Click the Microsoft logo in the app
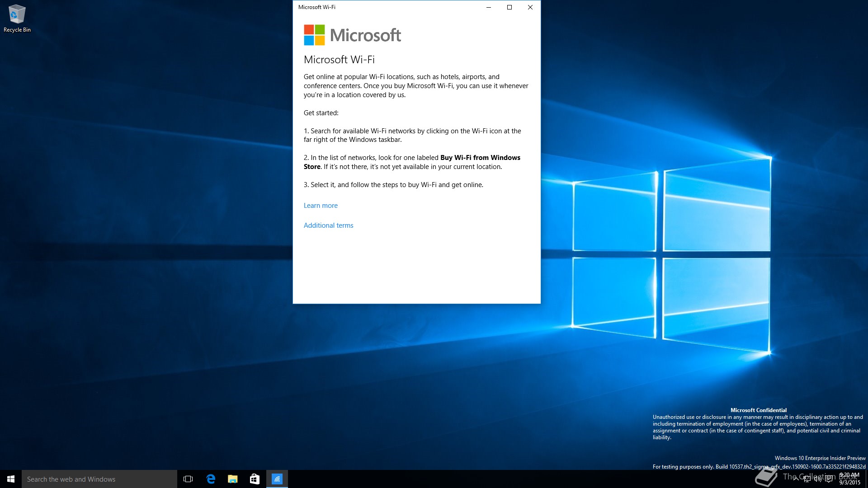The height and width of the screenshot is (488, 868). (352, 35)
